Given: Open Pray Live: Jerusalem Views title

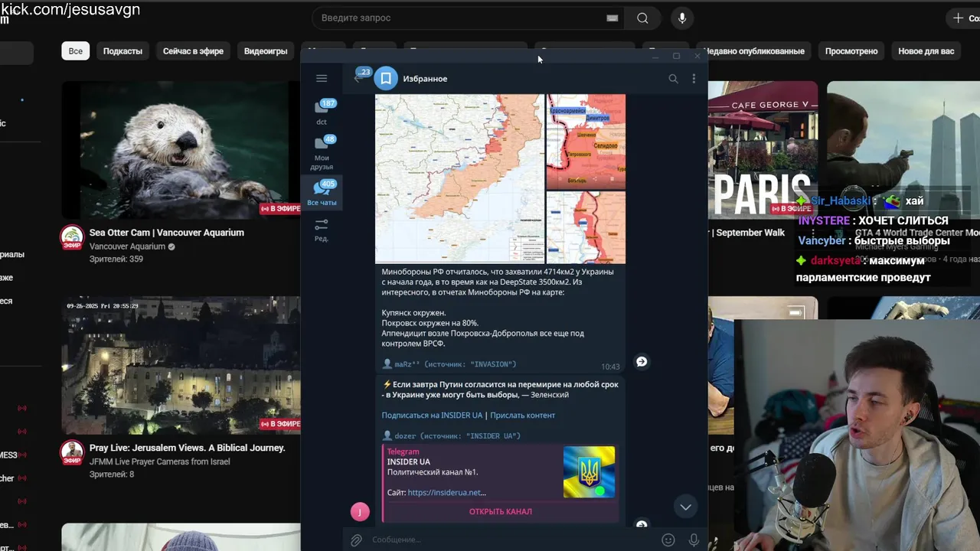Looking at the screenshot, I should click(188, 448).
